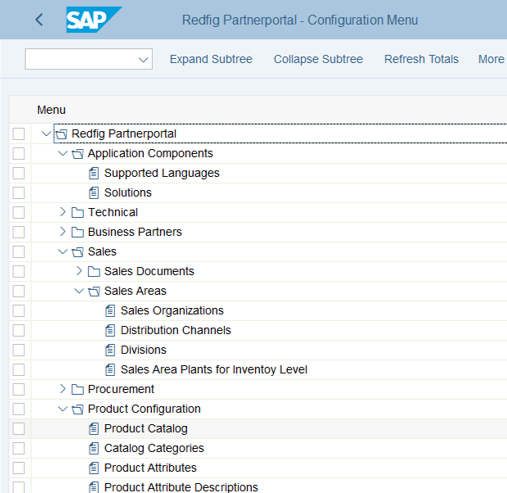Screen dimensions: 507x493
Task: Click the document icon next to Divisions
Action: 110,350
